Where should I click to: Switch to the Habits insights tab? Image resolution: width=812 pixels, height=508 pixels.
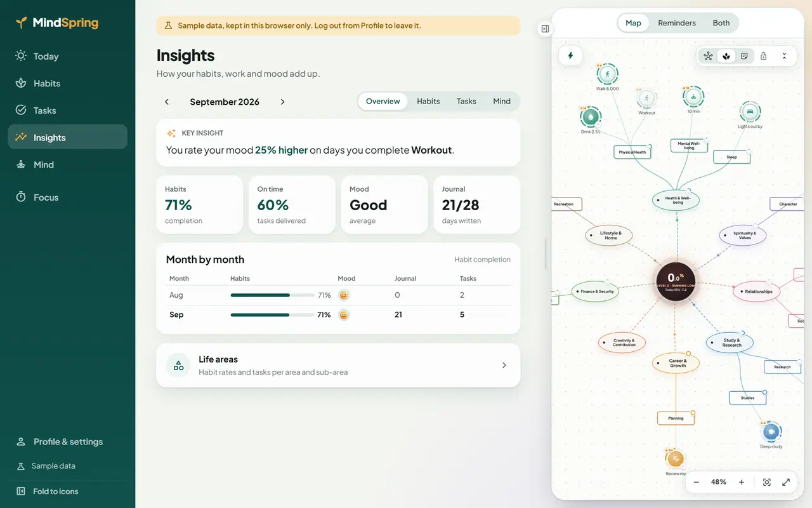pos(428,101)
